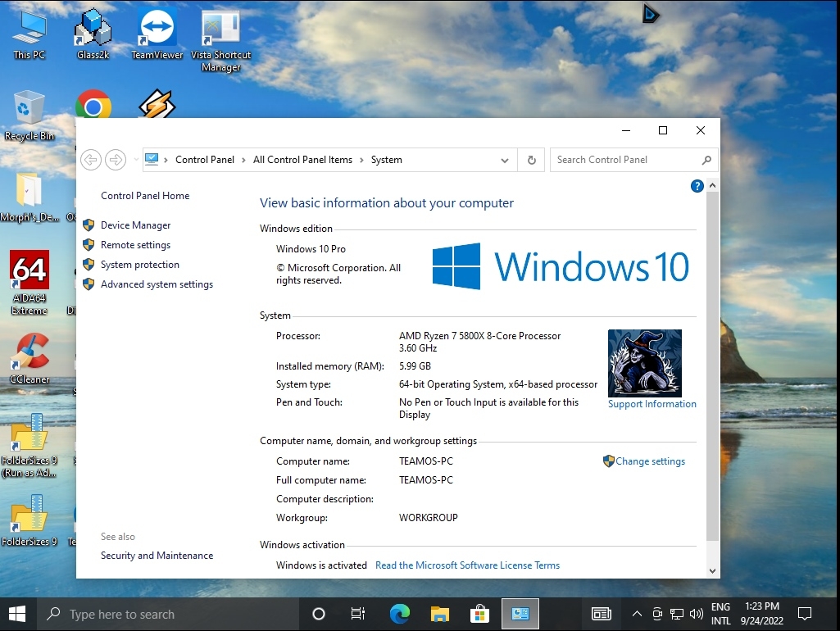
Task: Open recent locations dropdown beside navigation arrows
Action: point(136,160)
